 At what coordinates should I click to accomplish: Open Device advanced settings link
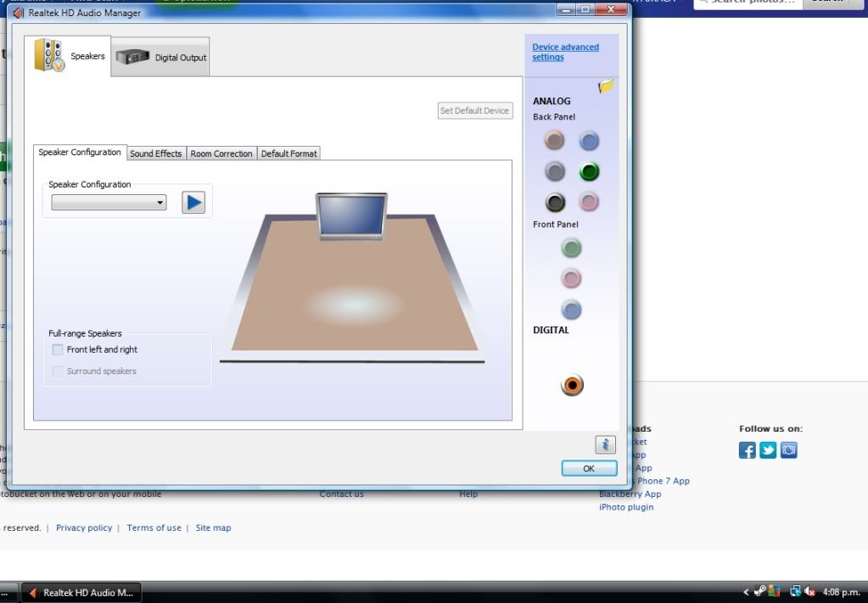(x=565, y=52)
